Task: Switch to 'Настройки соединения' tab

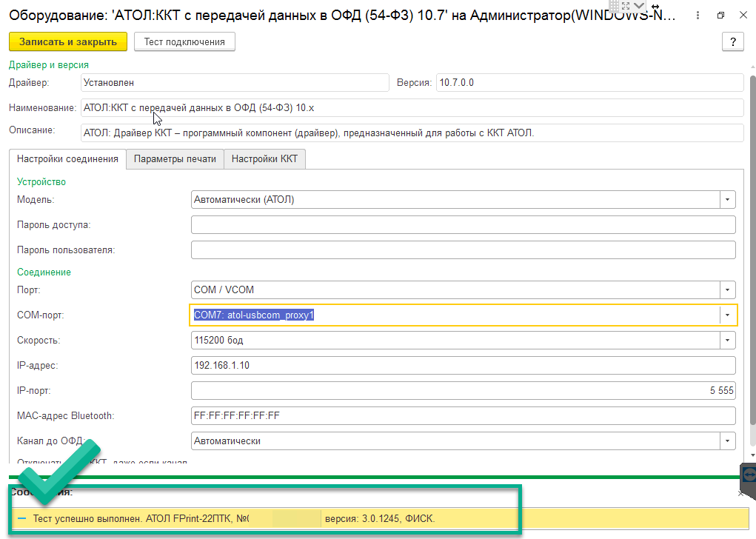Action: click(x=67, y=159)
